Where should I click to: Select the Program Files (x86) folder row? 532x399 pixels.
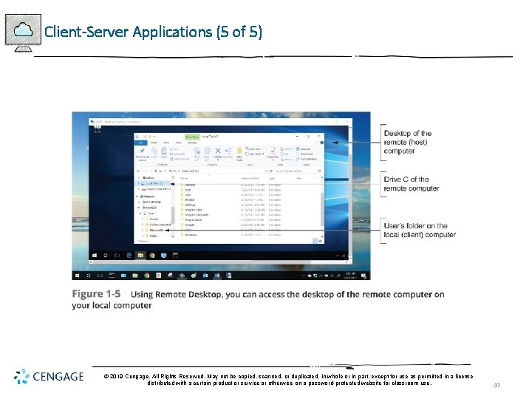pyautogui.click(x=231, y=215)
